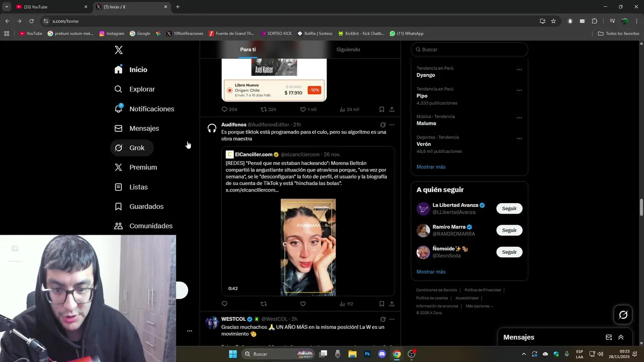Open Photoshop from the taskbar
644x362 pixels.
tap(367, 354)
